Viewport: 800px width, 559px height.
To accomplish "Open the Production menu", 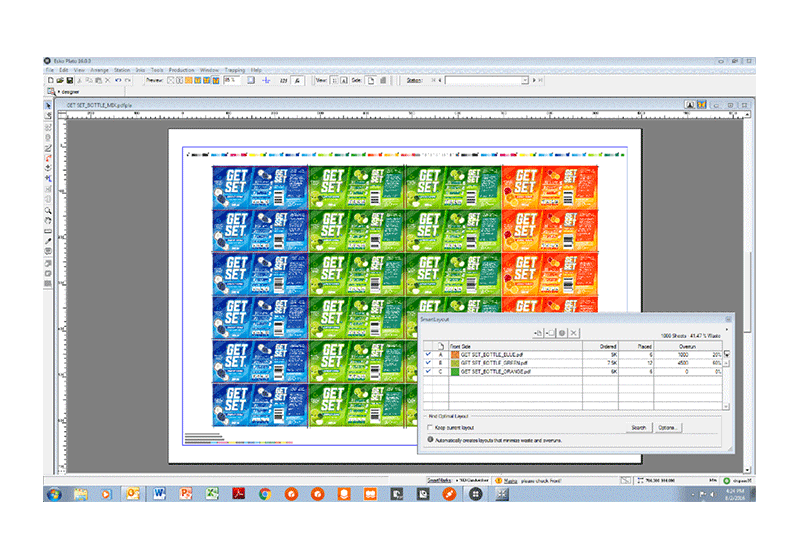I will 182,70.
